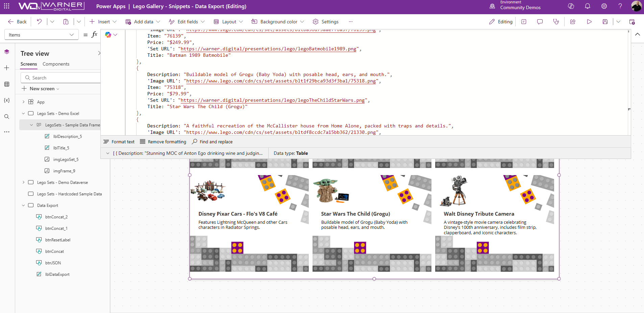Click Remove formatting
Viewport: 644px width, 313px height.
(x=163, y=142)
